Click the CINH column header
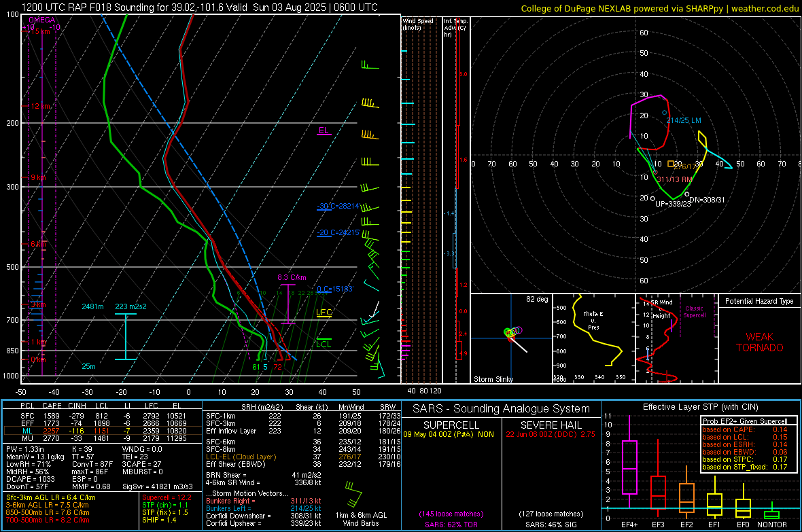This screenshot has height=532, width=802. [x=77, y=406]
